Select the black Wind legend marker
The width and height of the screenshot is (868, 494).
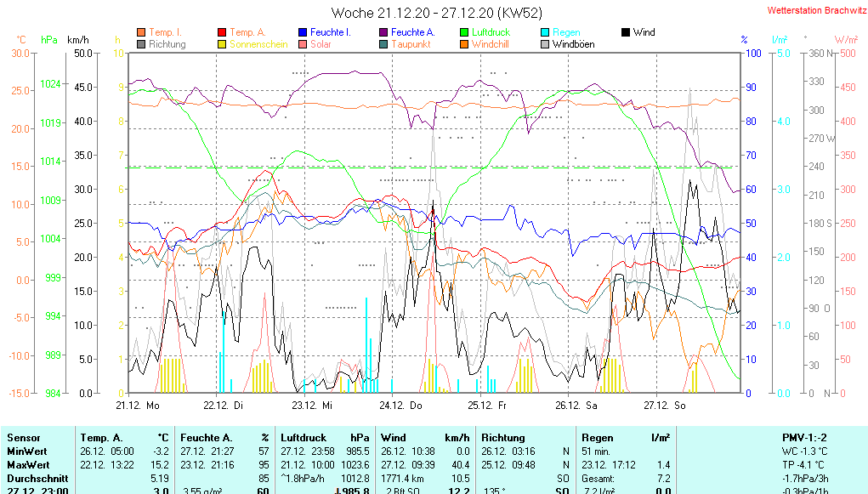click(626, 32)
